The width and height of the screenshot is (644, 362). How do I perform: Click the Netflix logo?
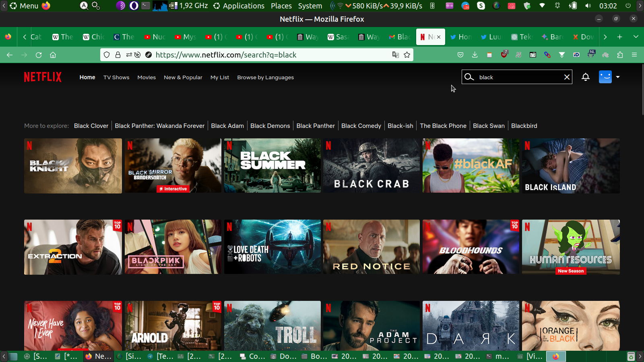coord(43,77)
